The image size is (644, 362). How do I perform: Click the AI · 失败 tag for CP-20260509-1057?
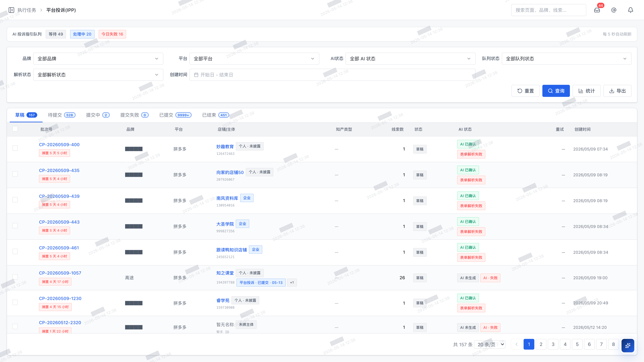[490, 278]
